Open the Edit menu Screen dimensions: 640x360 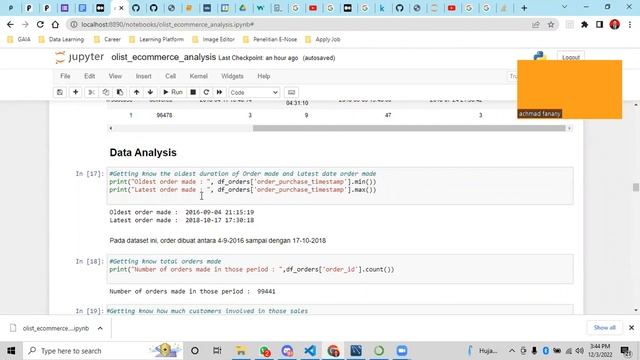(89, 76)
